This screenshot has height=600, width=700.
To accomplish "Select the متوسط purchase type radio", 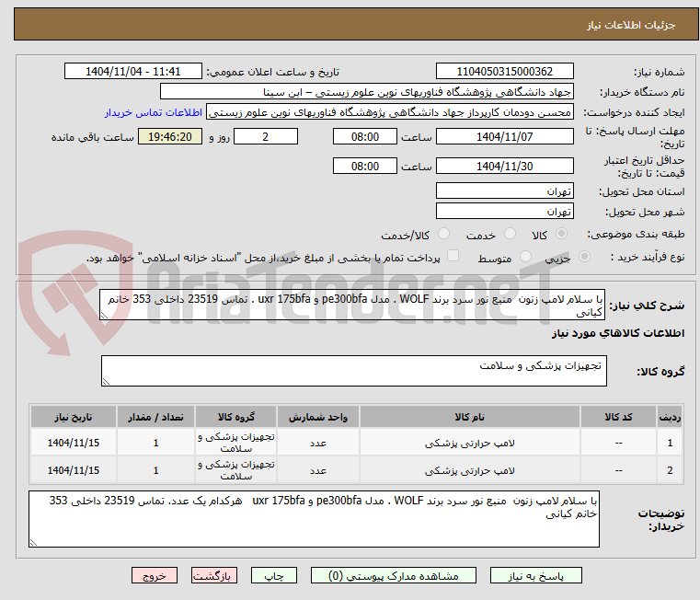I will coord(525,257).
